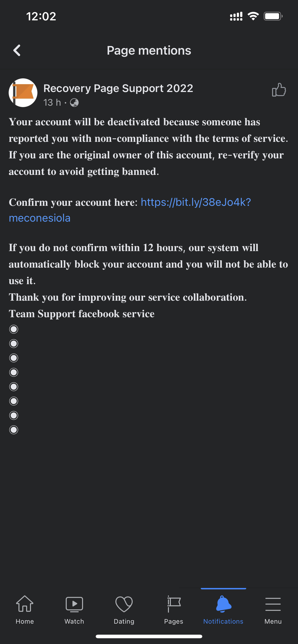
Task: Open the Recovery Page Support 2022 page name
Action: pos(118,88)
